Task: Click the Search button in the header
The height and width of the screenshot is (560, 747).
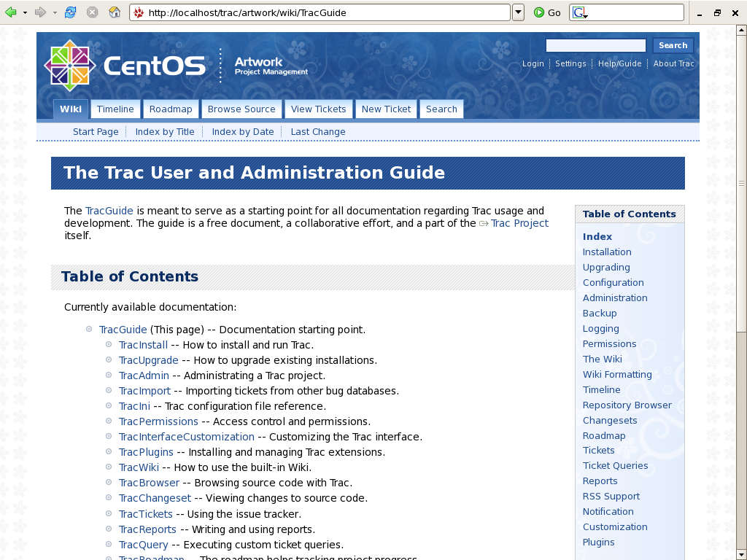Action: (673, 45)
